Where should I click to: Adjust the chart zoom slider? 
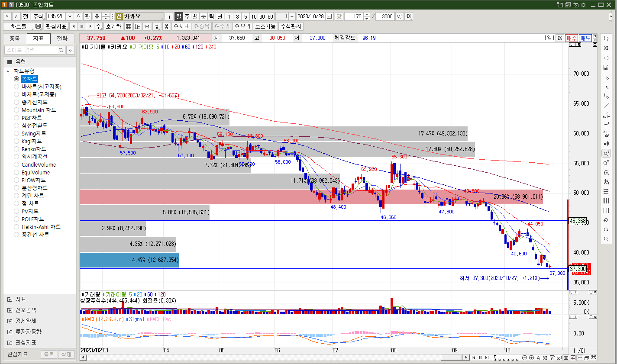(495, 357)
